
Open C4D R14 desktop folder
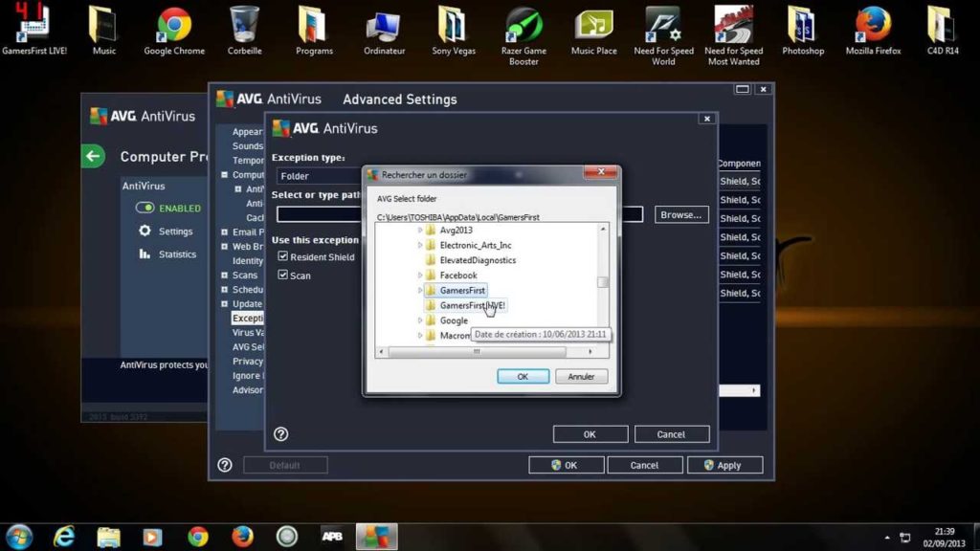pyautogui.click(x=943, y=30)
